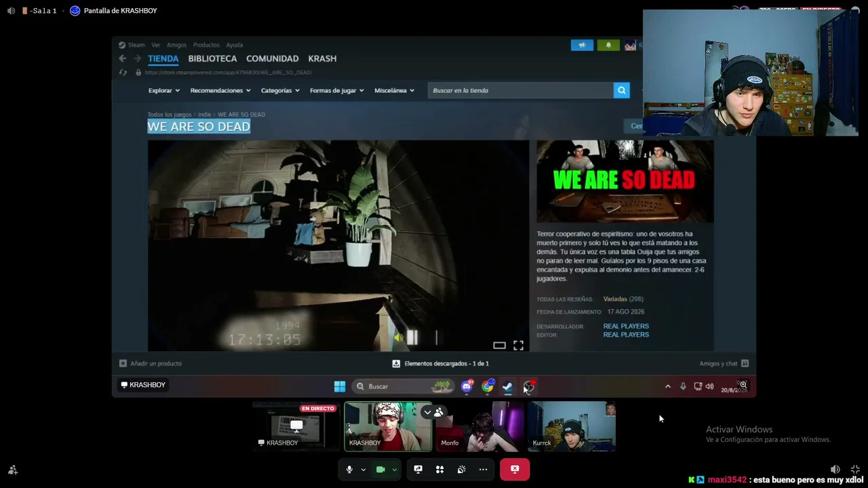
Task: Open the Amigos menu in Steam
Action: [176, 45]
